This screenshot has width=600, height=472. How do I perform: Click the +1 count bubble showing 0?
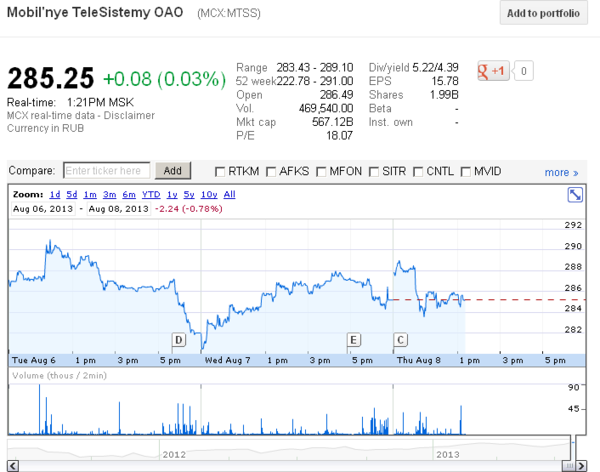(x=523, y=71)
